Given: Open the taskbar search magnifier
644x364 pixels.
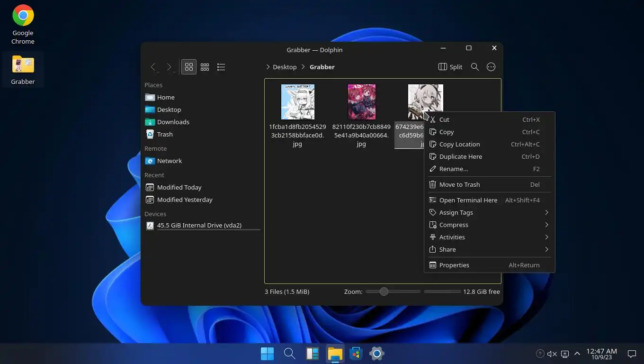Looking at the screenshot, I should pos(289,354).
